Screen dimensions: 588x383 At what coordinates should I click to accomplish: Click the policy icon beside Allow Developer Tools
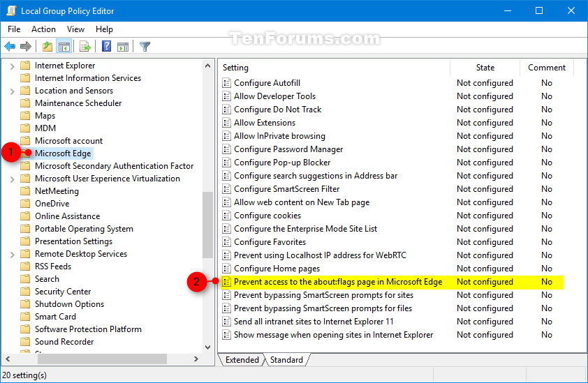pyautogui.click(x=226, y=96)
